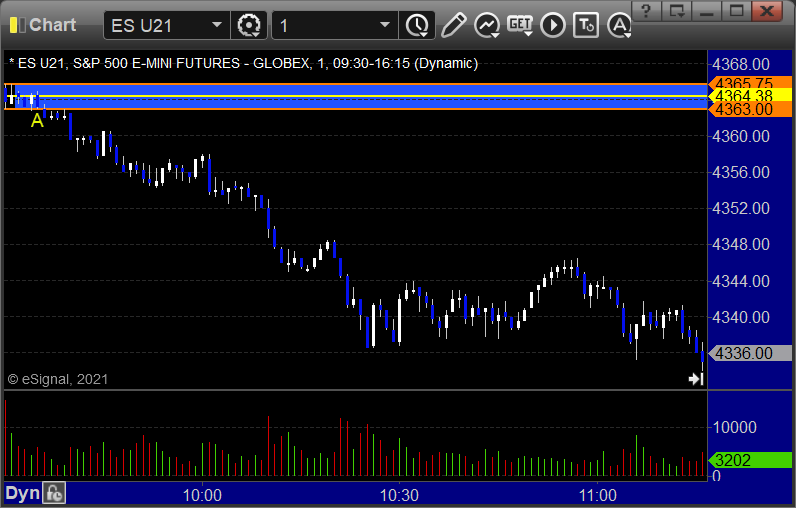Open the time template clock menu
Viewport: 796px width, 508px height.
(417, 25)
